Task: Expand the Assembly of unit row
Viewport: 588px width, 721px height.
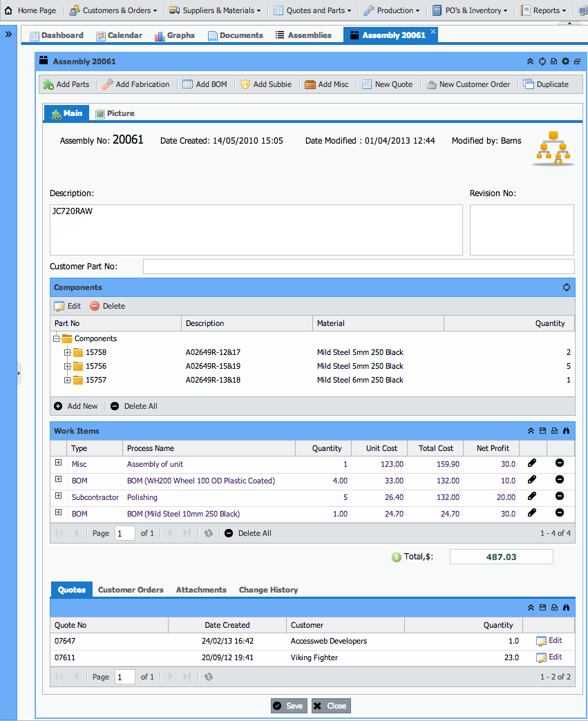Action: pyautogui.click(x=59, y=463)
